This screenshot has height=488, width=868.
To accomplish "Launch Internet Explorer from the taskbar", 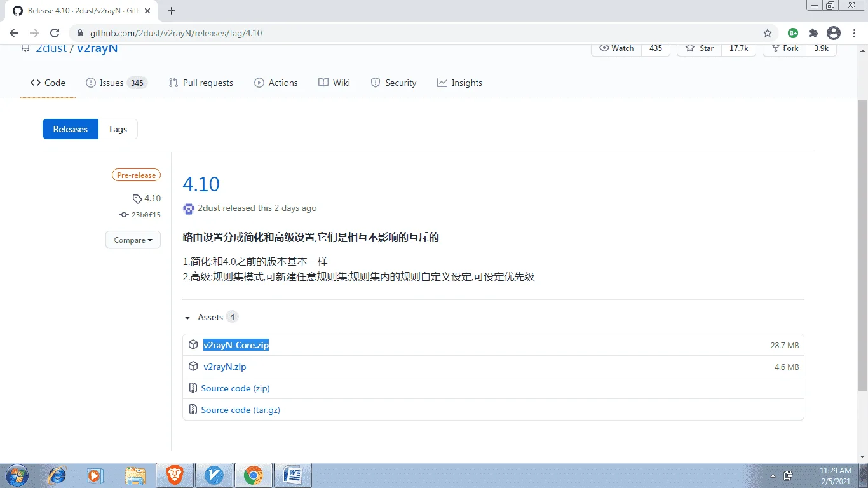I will [x=57, y=475].
